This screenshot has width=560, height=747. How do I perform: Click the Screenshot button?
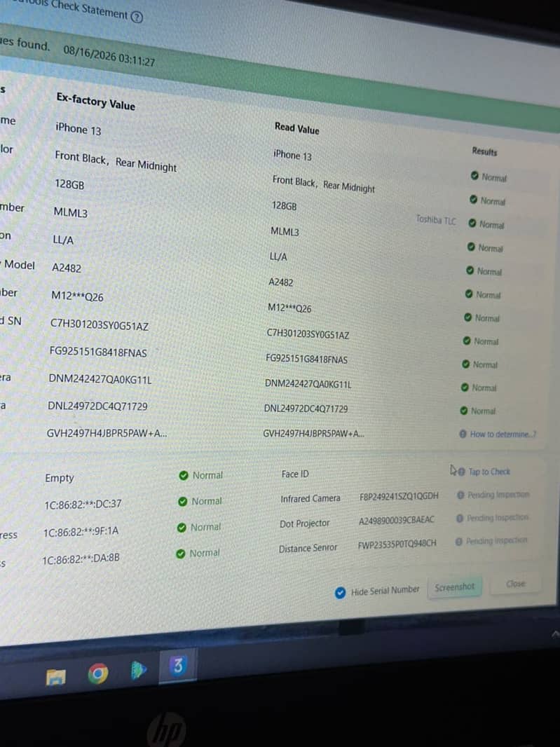455,587
